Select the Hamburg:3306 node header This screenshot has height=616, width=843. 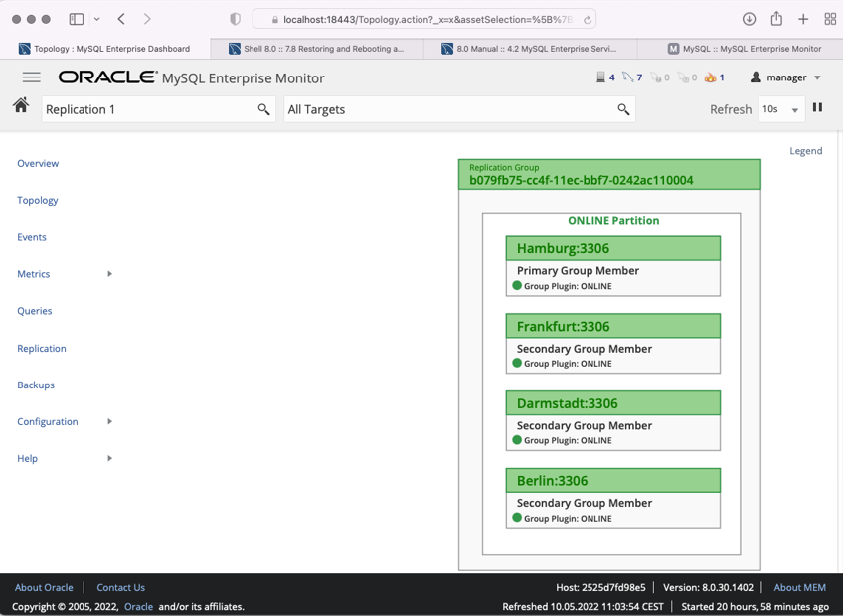pyautogui.click(x=613, y=248)
